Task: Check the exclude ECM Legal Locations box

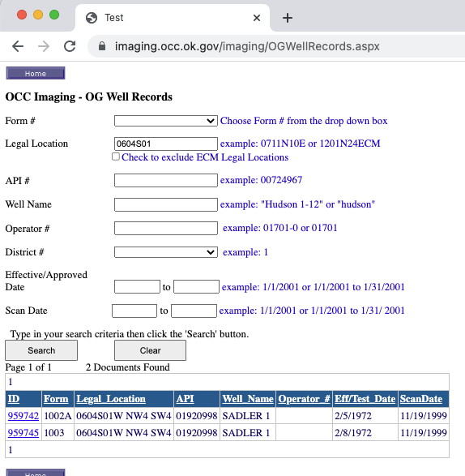Action: click(116, 157)
